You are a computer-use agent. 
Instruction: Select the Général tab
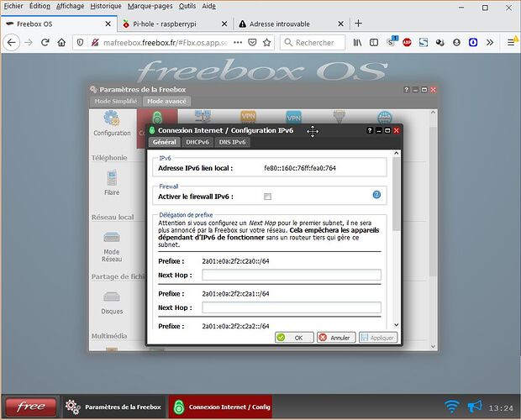click(165, 142)
